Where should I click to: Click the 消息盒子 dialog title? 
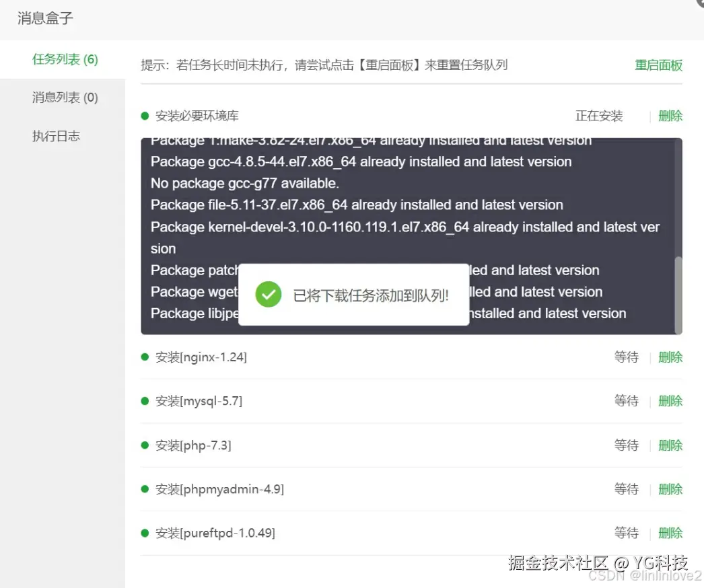(45, 18)
